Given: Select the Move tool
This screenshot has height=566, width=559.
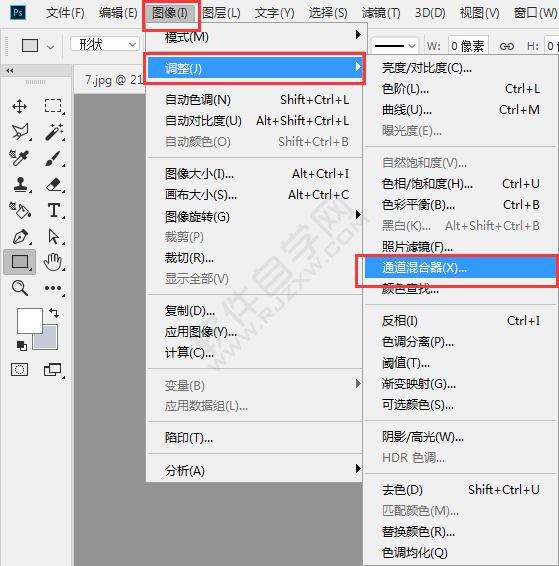Looking at the screenshot, I should [19, 106].
